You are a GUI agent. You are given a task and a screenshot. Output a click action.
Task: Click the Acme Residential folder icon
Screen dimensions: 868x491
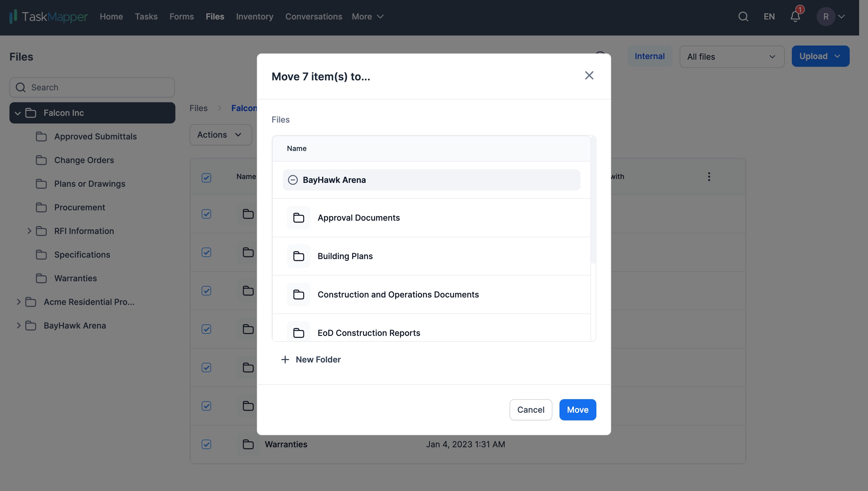[x=31, y=302]
